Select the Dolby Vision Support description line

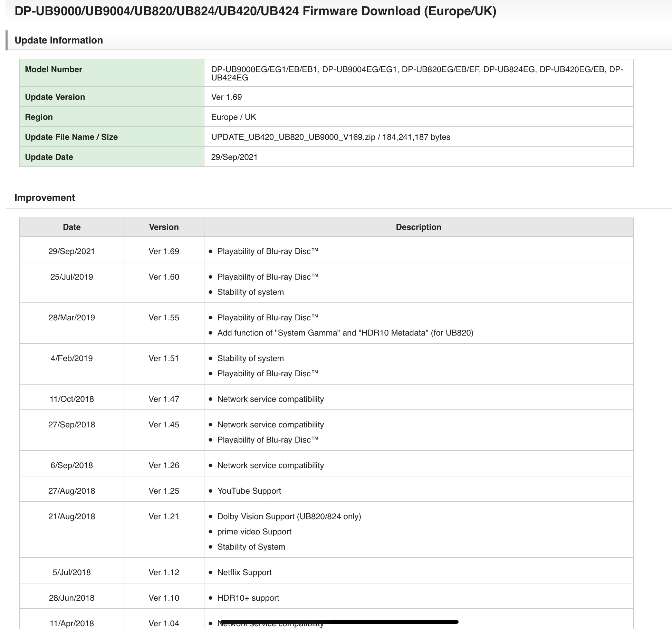(x=289, y=516)
